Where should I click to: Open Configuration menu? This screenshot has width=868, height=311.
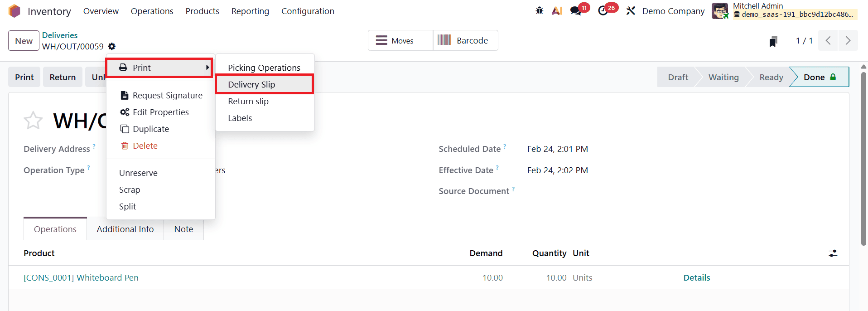click(308, 11)
